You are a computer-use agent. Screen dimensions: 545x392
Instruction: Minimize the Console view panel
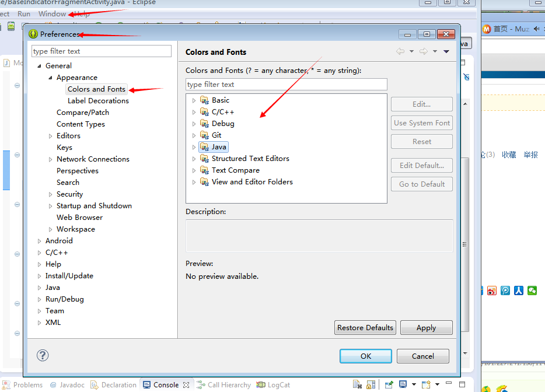click(x=449, y=383)
